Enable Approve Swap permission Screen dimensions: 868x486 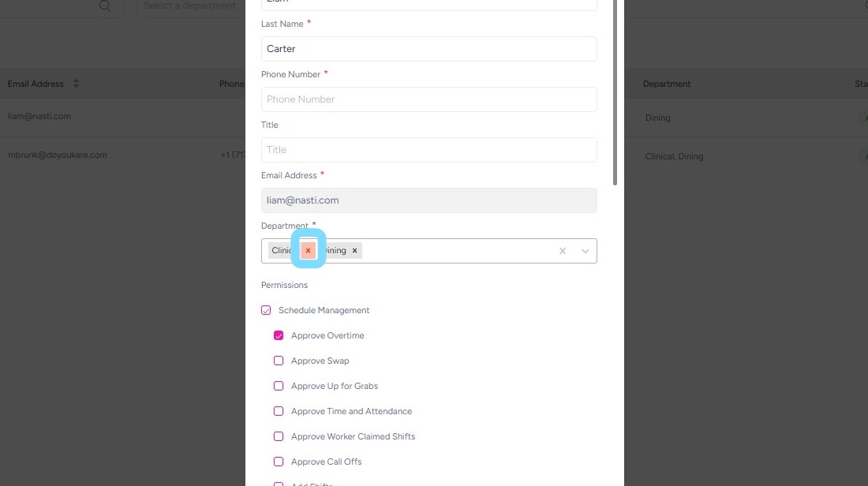(x=279, y=361)
